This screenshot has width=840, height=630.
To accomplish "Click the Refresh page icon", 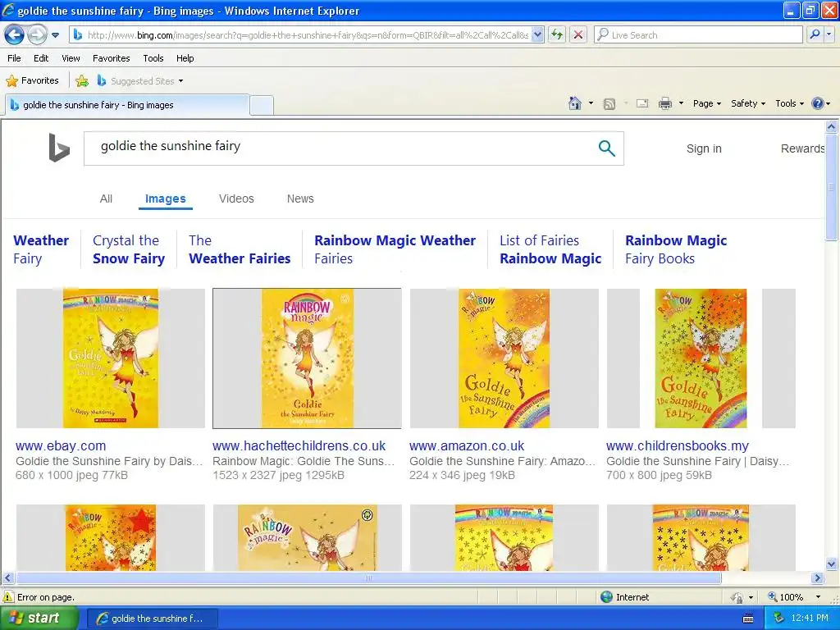I will coord(557,35).
